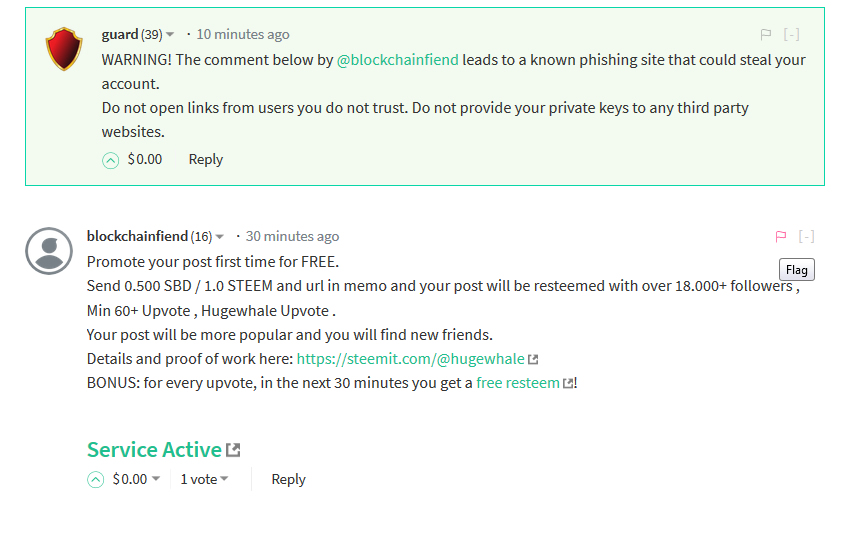Open the Service Active heading link

(154, 450)
